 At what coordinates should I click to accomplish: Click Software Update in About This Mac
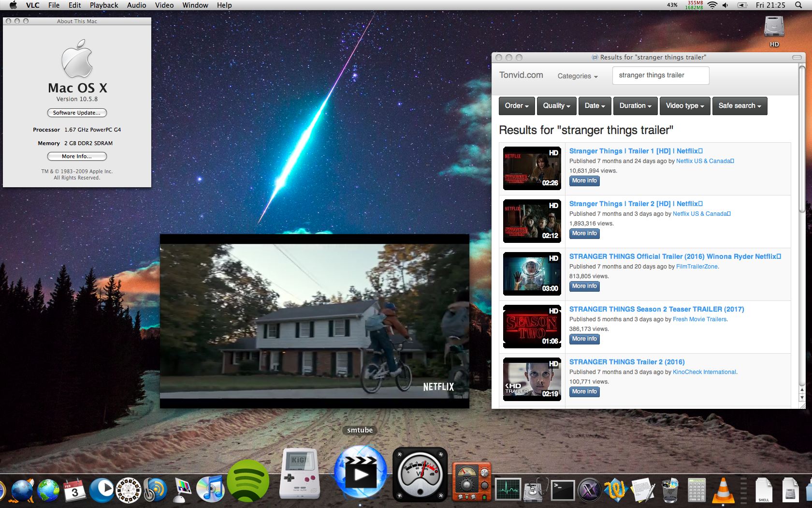77,113
